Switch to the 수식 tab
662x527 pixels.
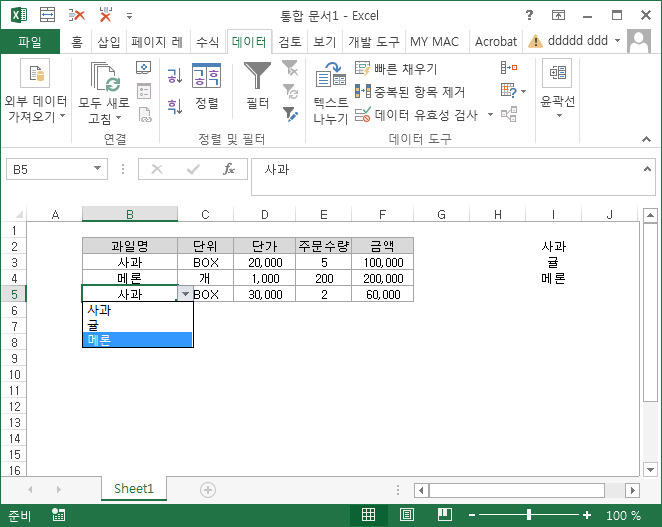(208, 41)
